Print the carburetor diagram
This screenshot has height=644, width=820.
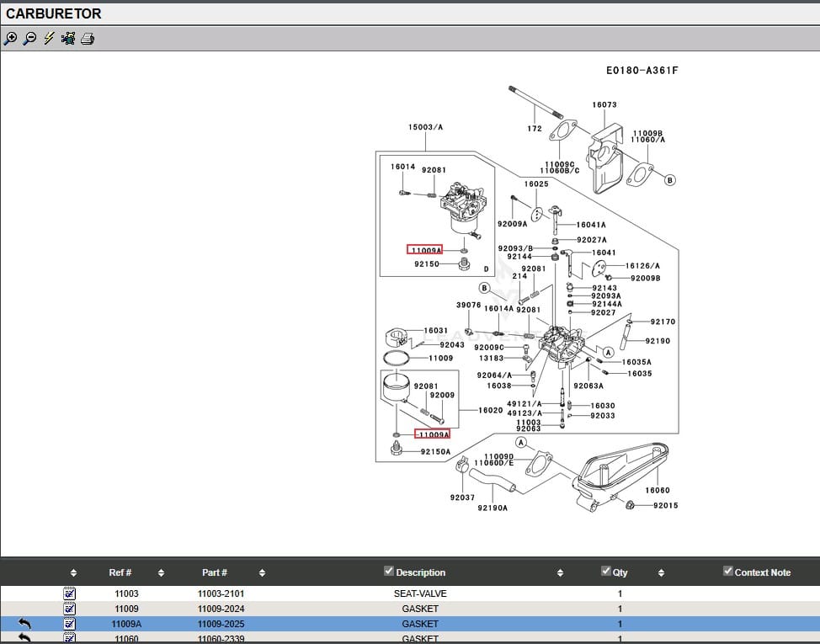(x=88, y=39)
